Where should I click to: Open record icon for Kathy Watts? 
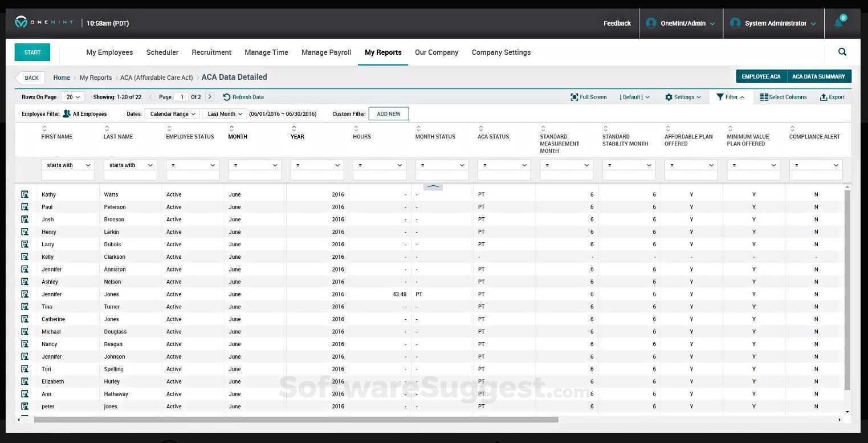25,194
